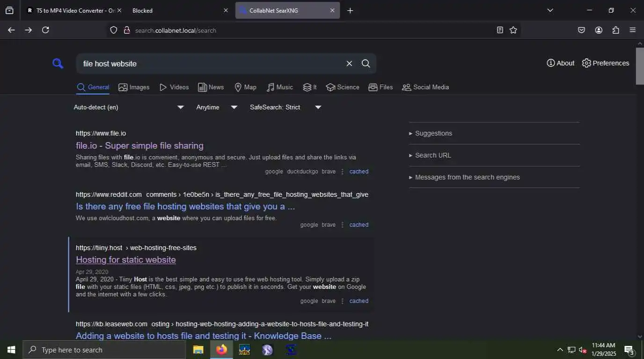Open the Firefox account menu
The height and width of the screenshot is (359, 644).
pos(599,30)
